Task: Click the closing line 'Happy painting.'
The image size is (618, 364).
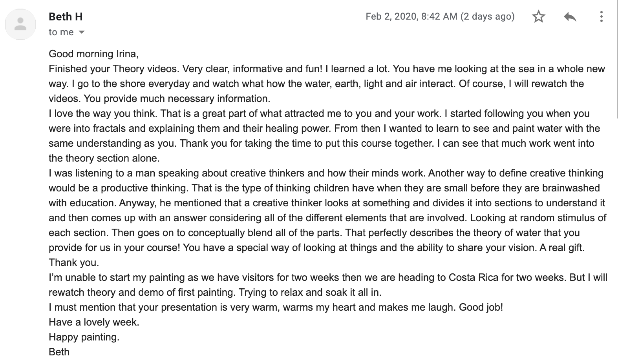Action: point(84,337)
